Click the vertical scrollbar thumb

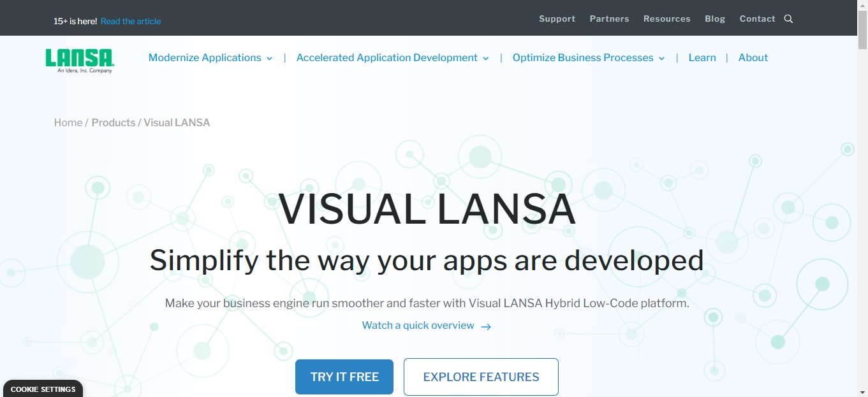(862, 29)
